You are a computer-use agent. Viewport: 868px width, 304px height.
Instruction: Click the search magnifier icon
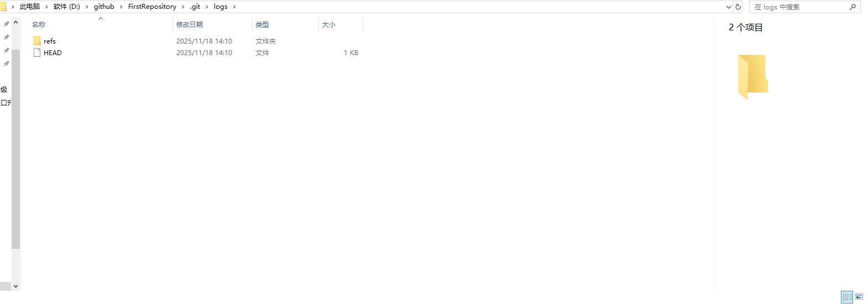(x=853, y=7)
